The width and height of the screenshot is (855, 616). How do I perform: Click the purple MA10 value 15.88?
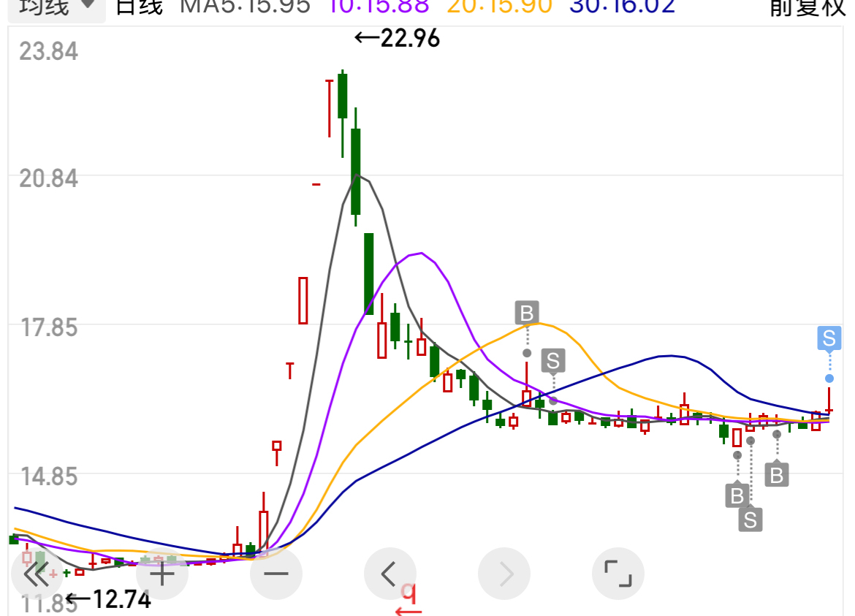tap(379, 7)
